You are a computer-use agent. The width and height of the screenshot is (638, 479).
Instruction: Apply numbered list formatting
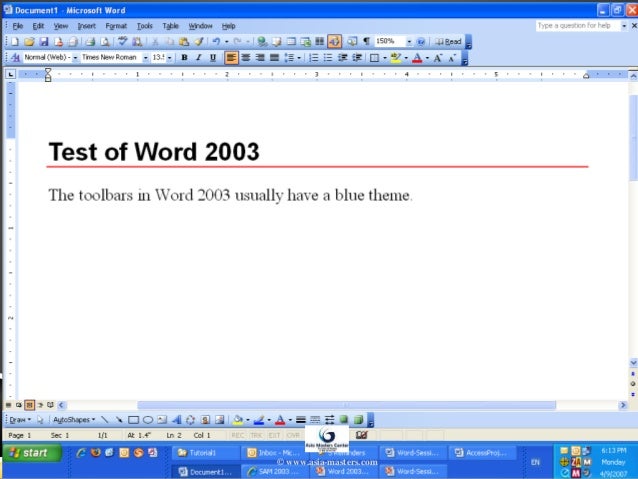pos(314,58)
